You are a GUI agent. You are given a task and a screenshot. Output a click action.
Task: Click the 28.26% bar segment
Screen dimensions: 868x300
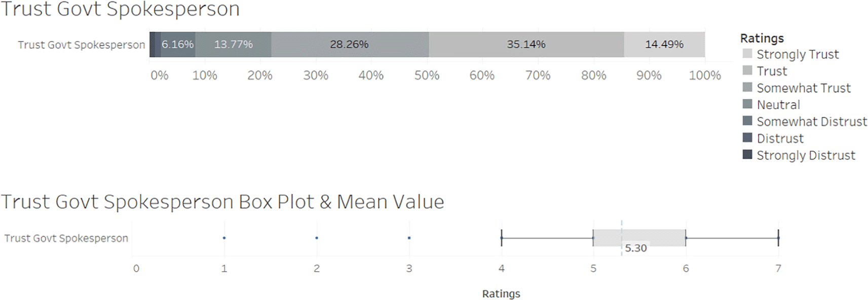(350, 45)
